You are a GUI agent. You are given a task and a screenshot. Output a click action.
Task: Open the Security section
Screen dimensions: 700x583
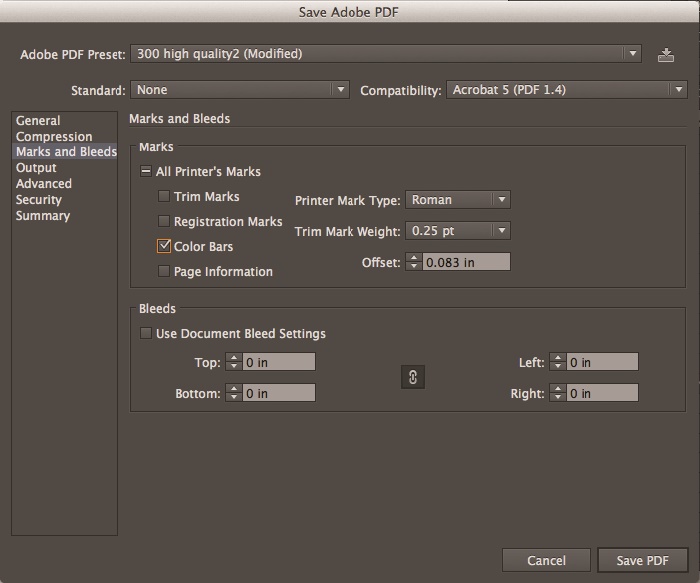coord(39,200)
